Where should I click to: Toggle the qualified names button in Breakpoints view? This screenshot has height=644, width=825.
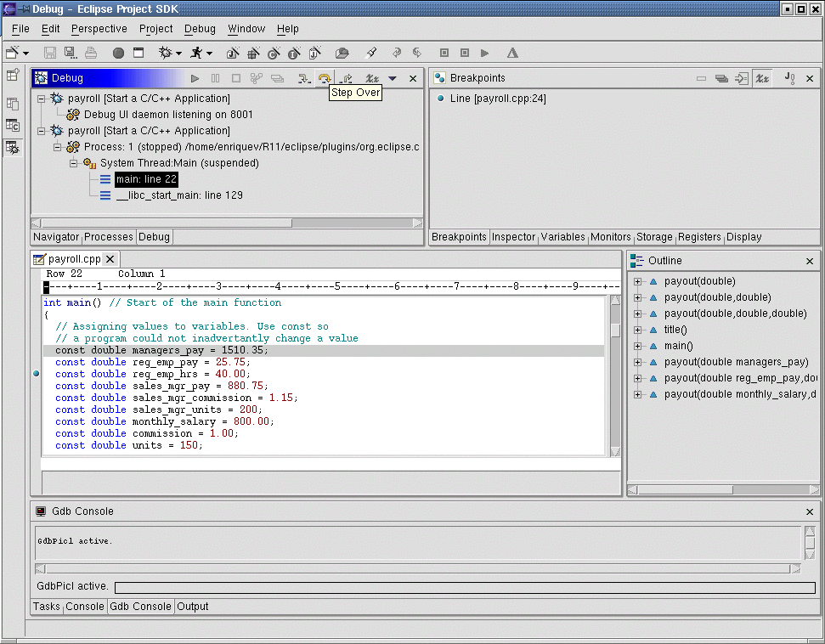pyautogui.click(x=762, y=78)
